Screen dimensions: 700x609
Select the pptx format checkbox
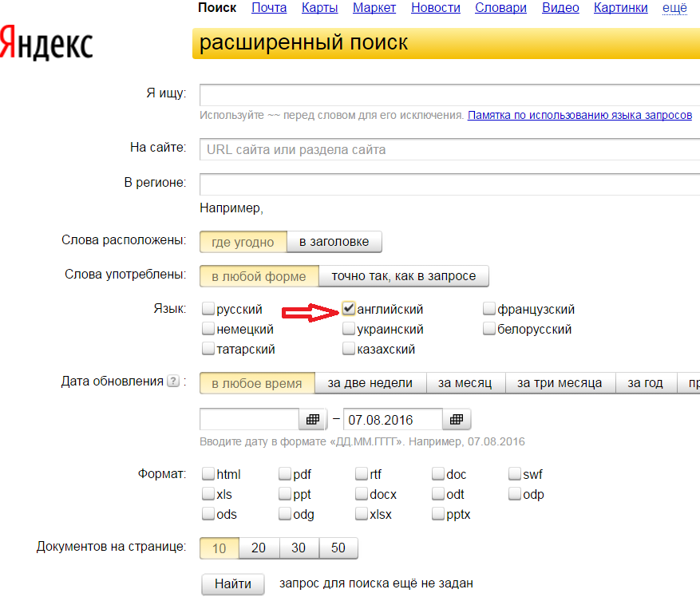tap(438, 514)
